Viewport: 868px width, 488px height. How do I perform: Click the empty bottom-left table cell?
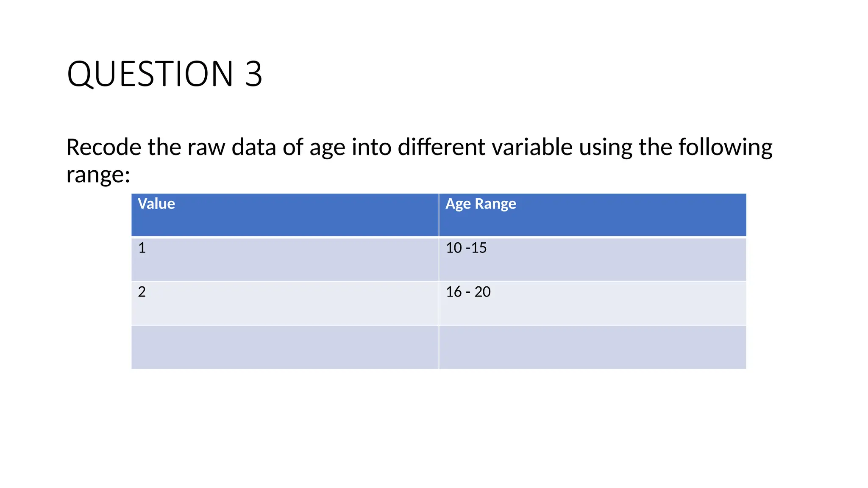click(285, 347)
